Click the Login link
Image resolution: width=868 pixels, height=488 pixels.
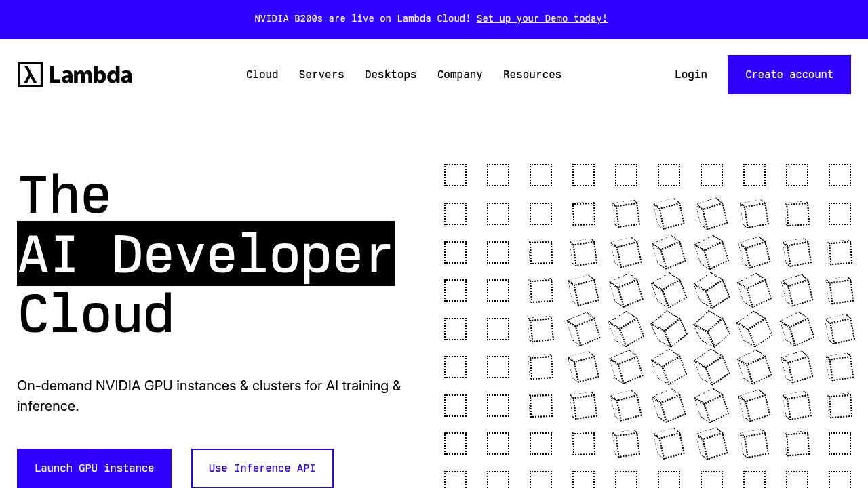pyautogui.click(x=691, y=75)
